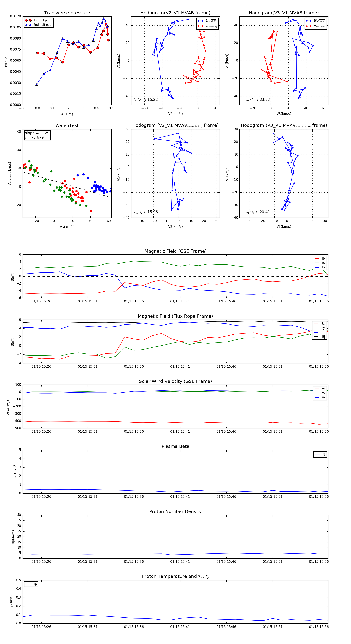
Task: Click the Bx' legend entry
Action: coord(320,324)
